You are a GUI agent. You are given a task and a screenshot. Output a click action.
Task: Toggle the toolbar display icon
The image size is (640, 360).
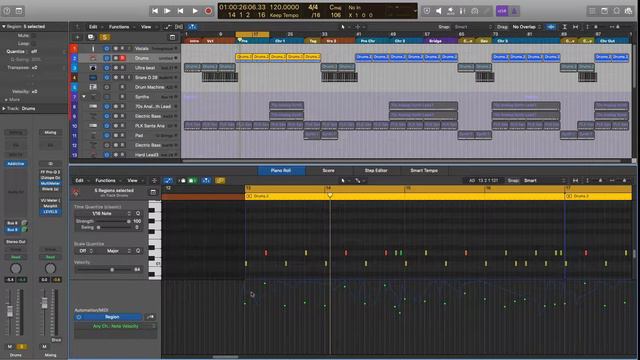[19, 11]
